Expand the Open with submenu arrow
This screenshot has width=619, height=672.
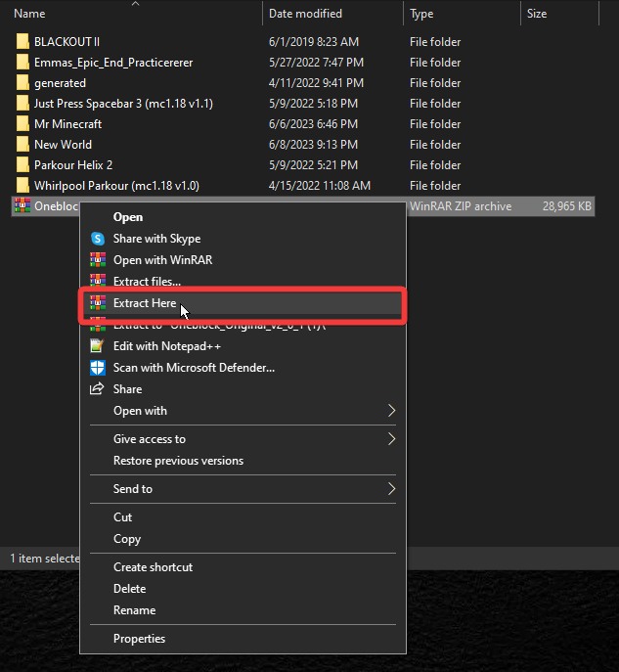[x=391, y=411]
